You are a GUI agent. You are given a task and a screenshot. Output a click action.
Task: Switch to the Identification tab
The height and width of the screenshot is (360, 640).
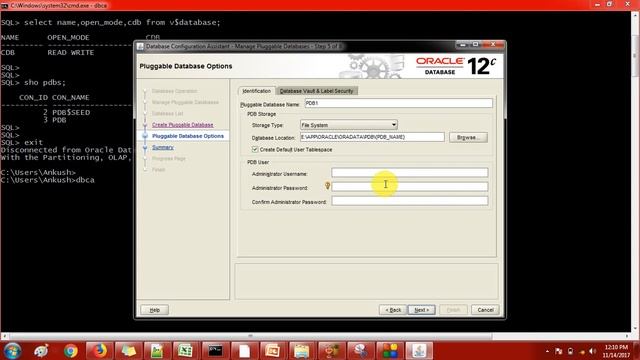256,91
